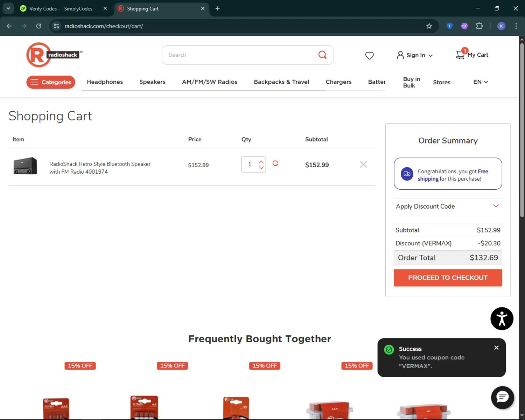The image size is (525, 420).
Task: Open Backpacks & Travel category
Action: pos(281,82)
